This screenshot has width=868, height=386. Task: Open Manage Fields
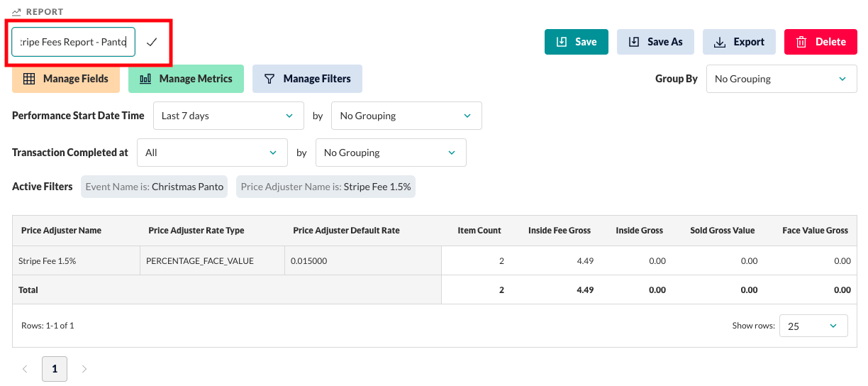[66, 79]
